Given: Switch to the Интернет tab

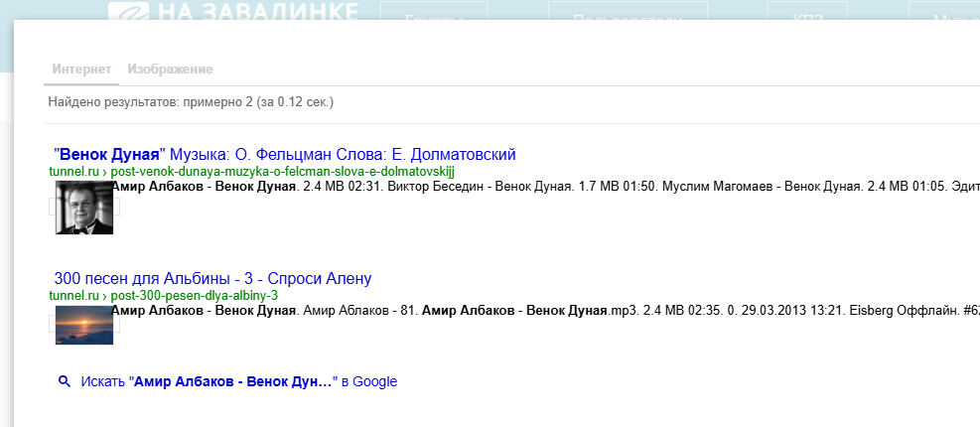Looking at the screenshot, I should pyautogui.click(x=81, y=70).
